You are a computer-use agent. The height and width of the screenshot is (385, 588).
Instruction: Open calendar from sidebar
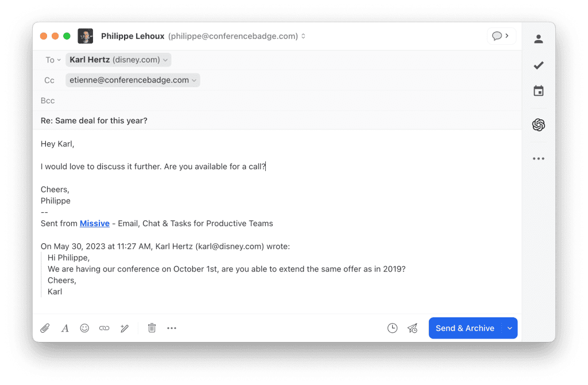[x=539, y=91]
